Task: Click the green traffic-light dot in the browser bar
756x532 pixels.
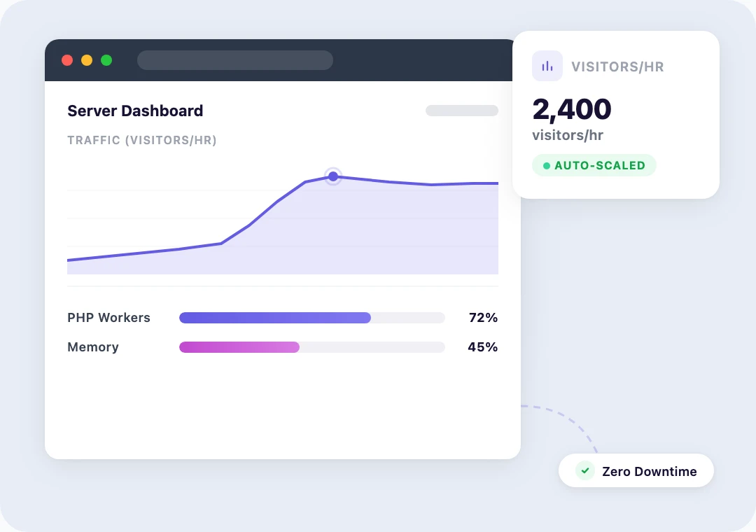Action: (x=106, y=60)
